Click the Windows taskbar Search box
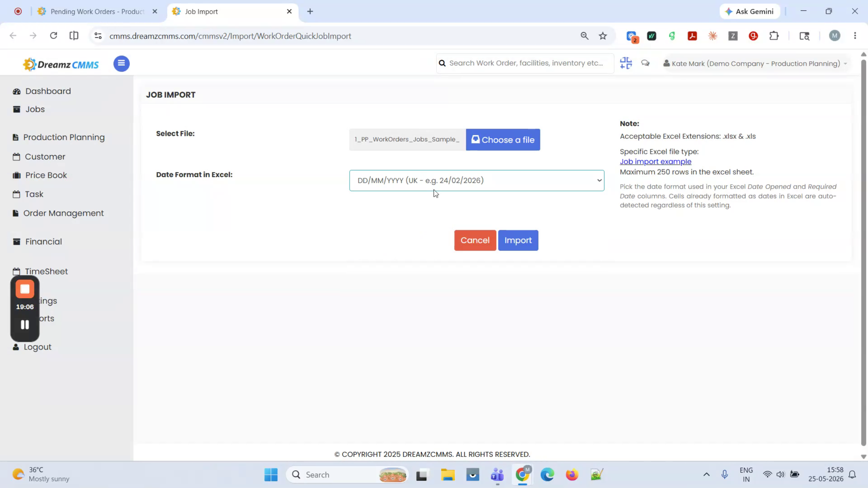Image resolution: width=868 pixels, height=488 pixels. [x=347, y=475]
